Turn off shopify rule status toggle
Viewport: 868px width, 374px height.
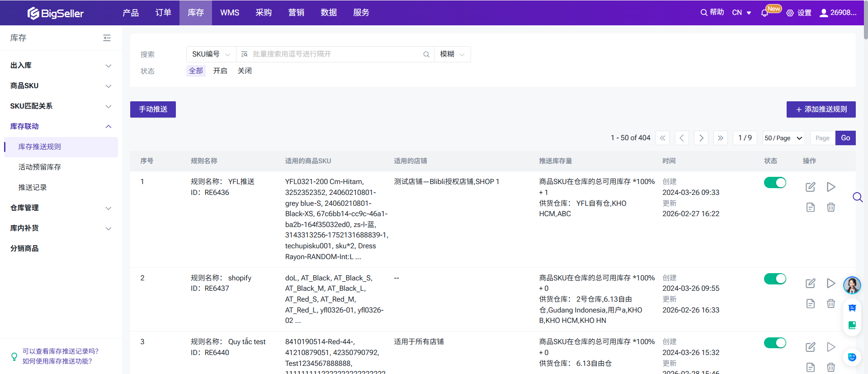[x=775, y=279]
